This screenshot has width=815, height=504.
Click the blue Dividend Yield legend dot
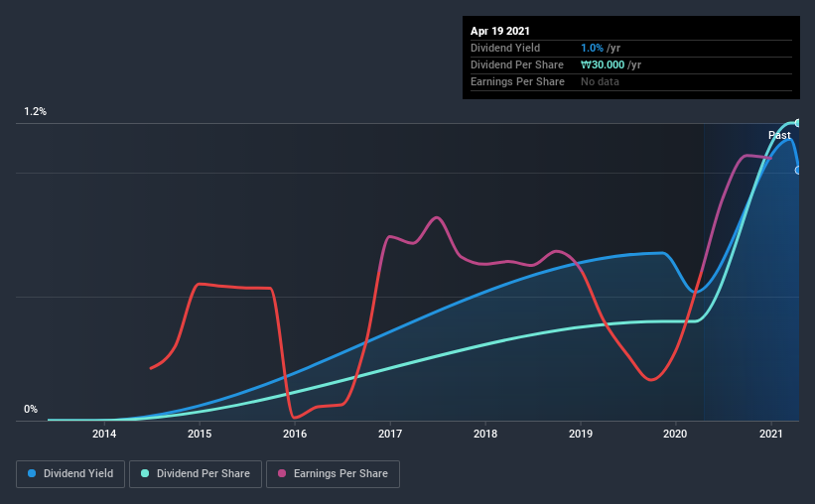click(32, 473)
